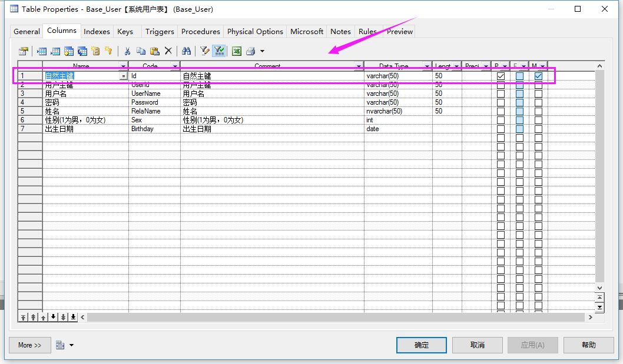Delete the selected row with the X icon
This screenshot has width=623, height=364.
click(168, 51)
